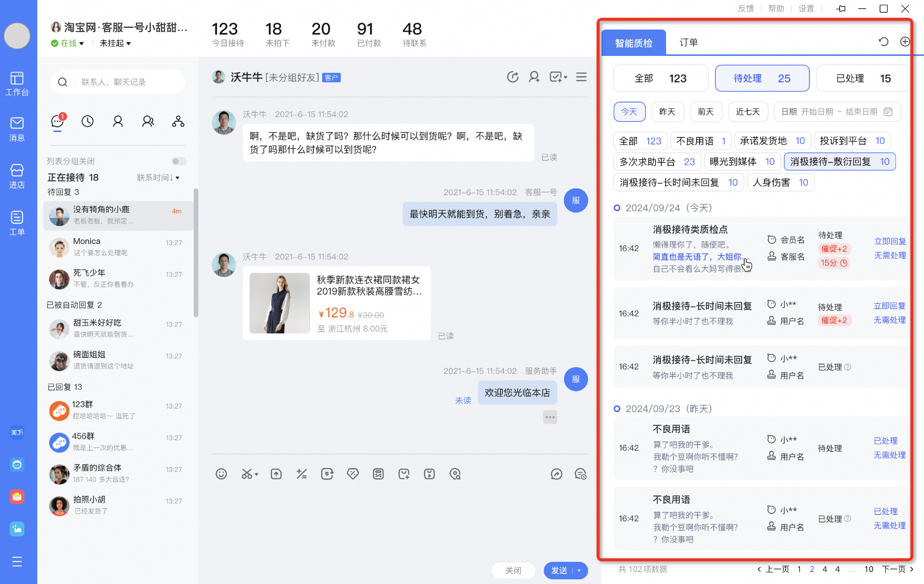Click 发送 to send the message
The width and height of the screenshot is (924, 584).
[x=559, y=570]
